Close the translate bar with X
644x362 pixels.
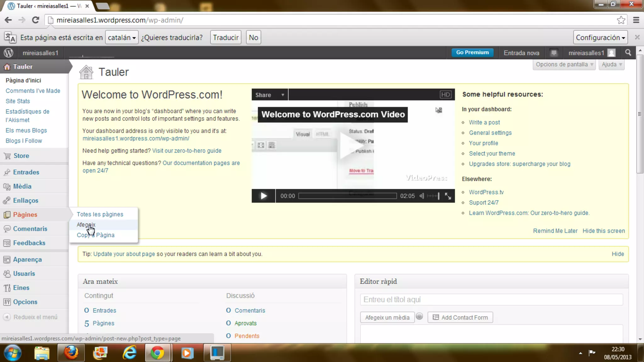(x=637, y=37)
